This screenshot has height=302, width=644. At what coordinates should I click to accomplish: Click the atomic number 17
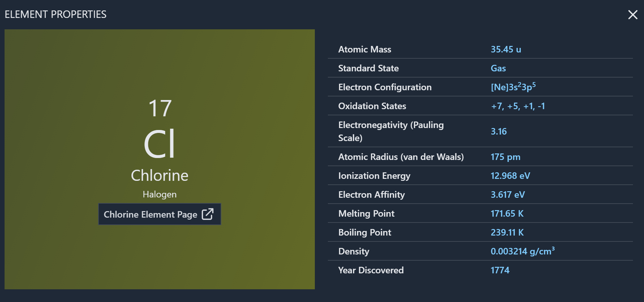tap(160, 108)
